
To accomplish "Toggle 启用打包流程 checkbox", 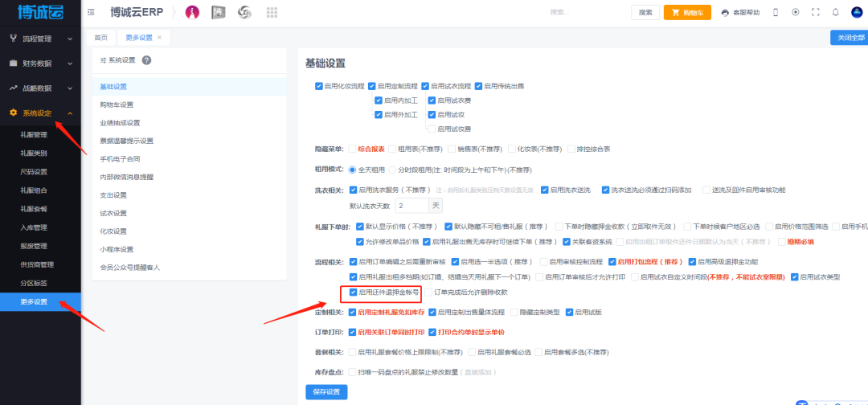I will (612, 262).
